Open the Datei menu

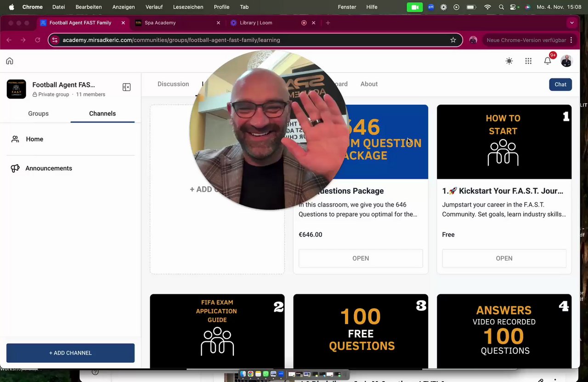coord(59,7)
